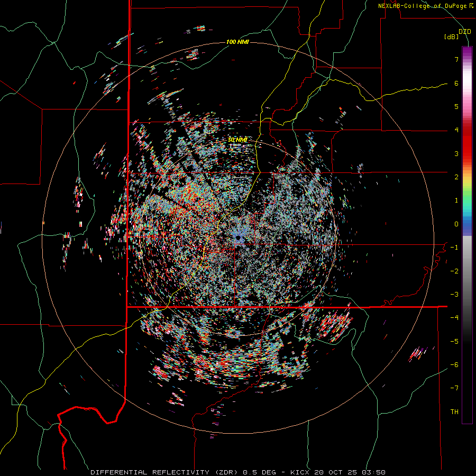Click the 1 value on the color scale

(x=456, y=200)
